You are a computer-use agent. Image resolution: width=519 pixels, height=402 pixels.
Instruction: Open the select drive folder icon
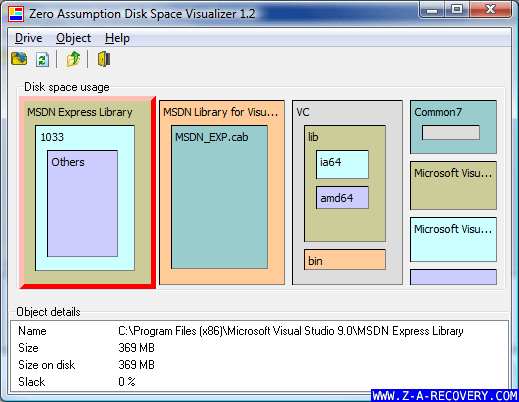19,59
